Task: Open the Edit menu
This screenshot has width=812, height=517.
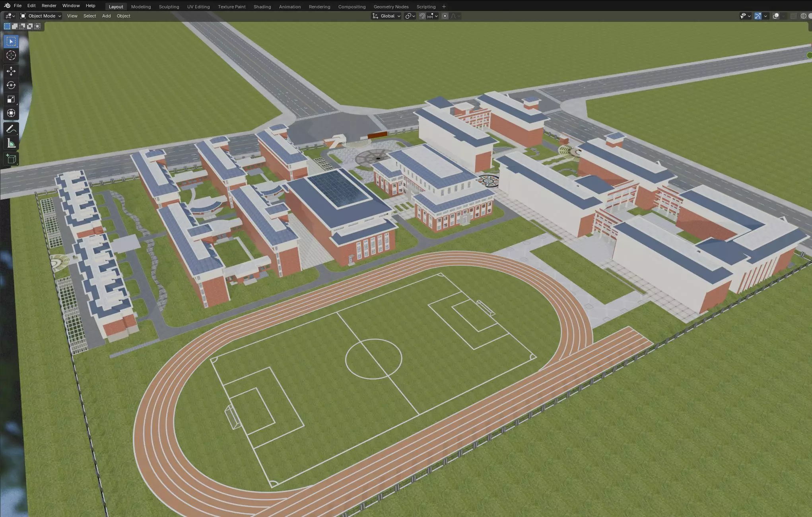Action: pos(31,6)
